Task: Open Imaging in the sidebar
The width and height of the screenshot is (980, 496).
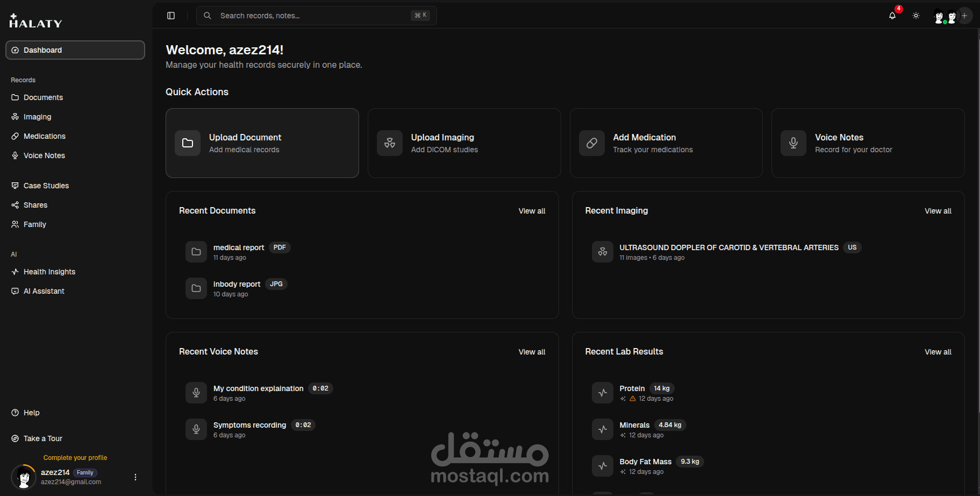Action: tap(75, 117)
